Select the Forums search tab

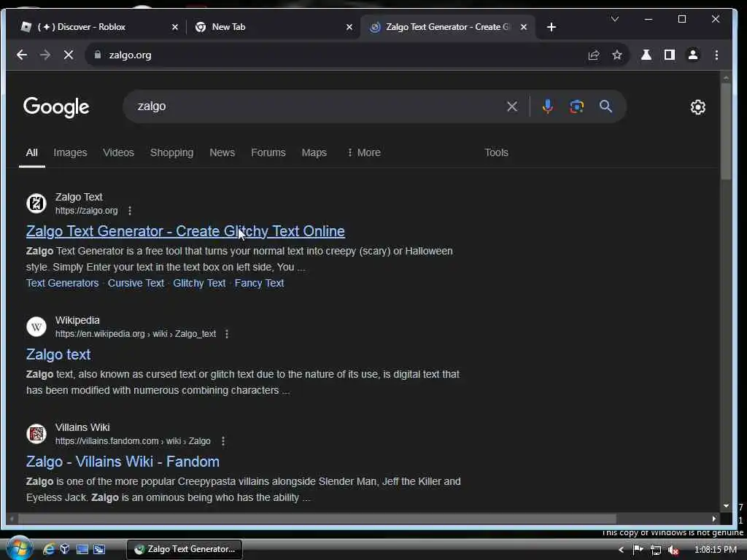[268, 152]
